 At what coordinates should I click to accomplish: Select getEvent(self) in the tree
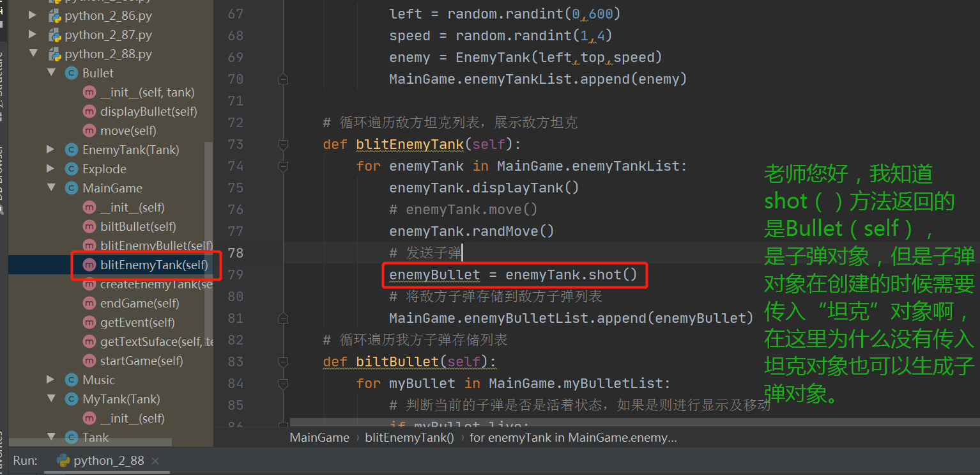137,323
